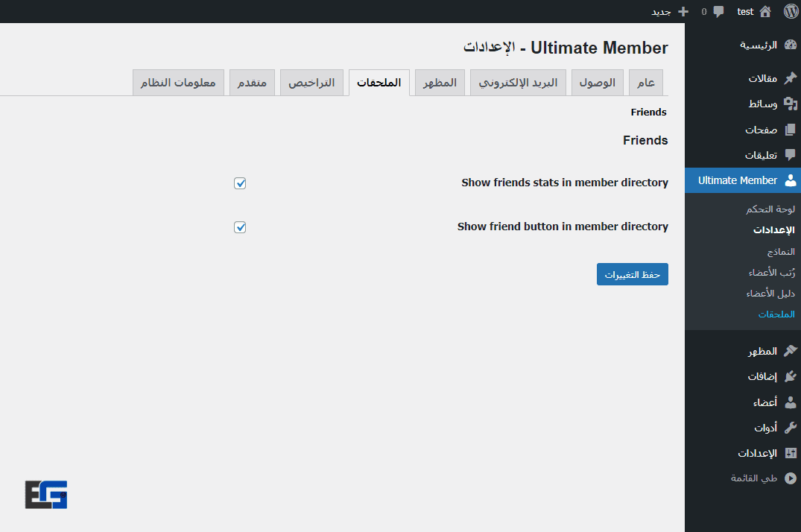The image size is (801, 532).
Task: Open the dashboard gauge icon in sidebar
Action: (790, 45)
